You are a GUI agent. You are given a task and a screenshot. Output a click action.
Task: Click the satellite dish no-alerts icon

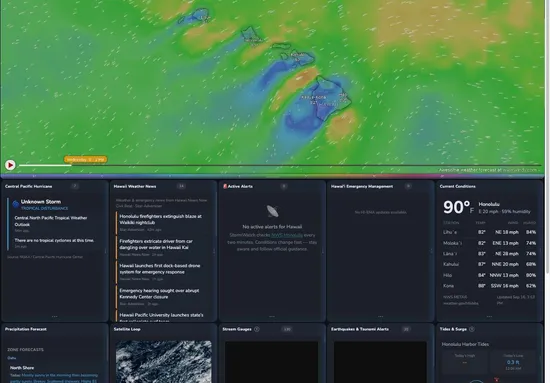[x=272, y=211]
